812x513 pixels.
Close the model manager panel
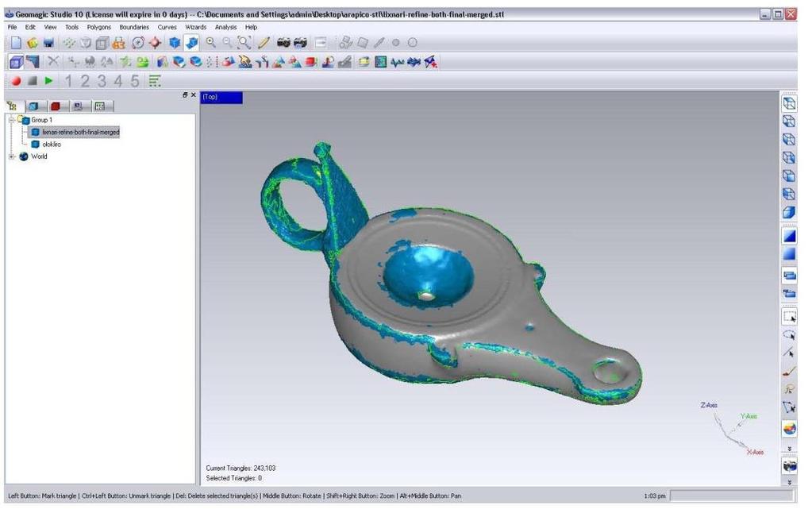click(x=193, y=94)
